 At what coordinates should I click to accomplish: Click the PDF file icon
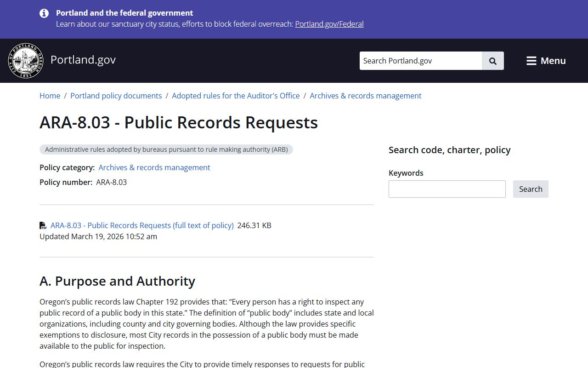coord(43,225)
